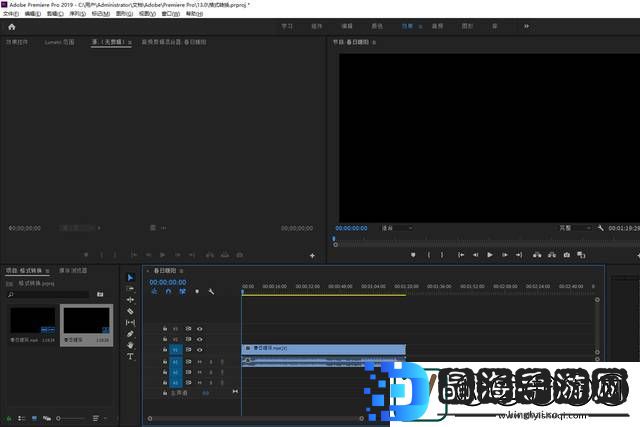Select the Slip tool
The image size is (640, 427).
tap(130, 322)
